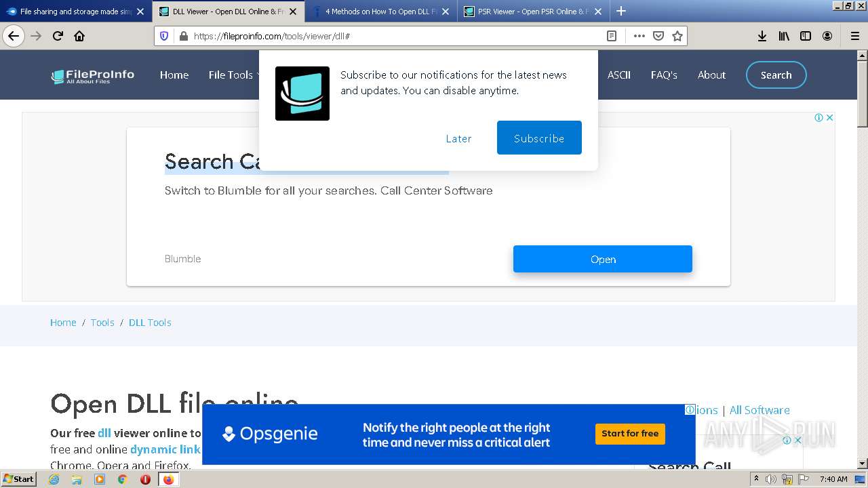Open tracking protection shield info
Image resolution: width=868 pixels, height=488 pixels.
(164, 36)
